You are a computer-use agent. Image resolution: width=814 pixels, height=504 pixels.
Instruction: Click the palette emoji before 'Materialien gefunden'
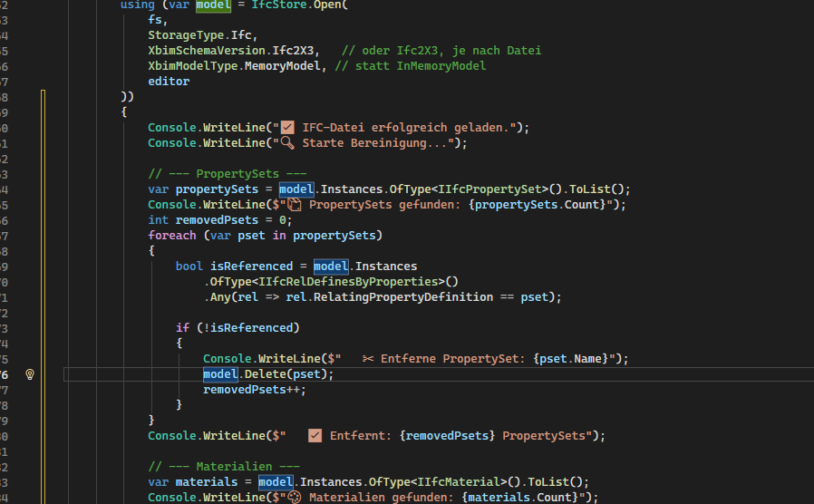point(295,498)
